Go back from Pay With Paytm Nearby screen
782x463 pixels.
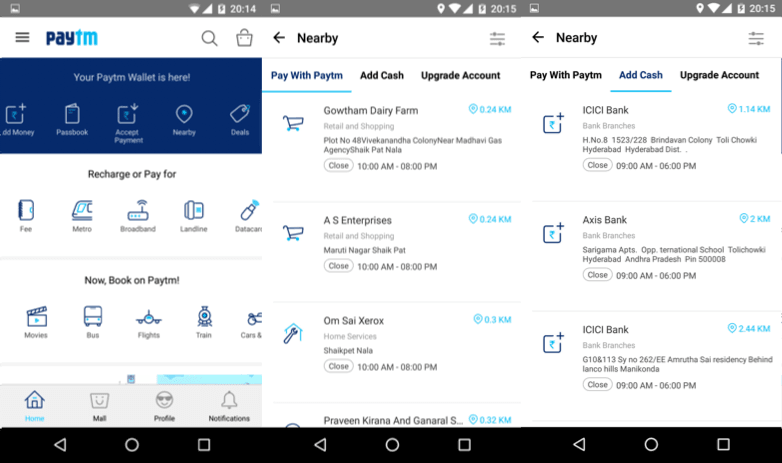coord(279,37)
